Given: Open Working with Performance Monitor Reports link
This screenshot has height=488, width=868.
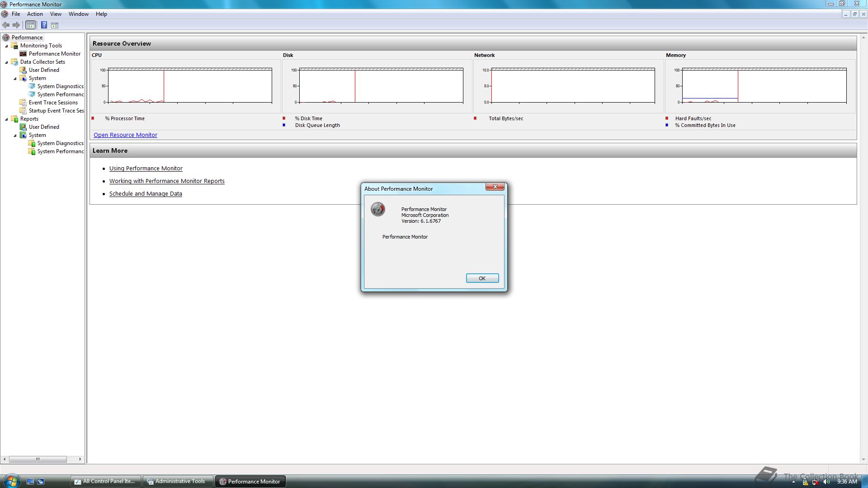Looking at the screenshot, I should click(167, 181).
